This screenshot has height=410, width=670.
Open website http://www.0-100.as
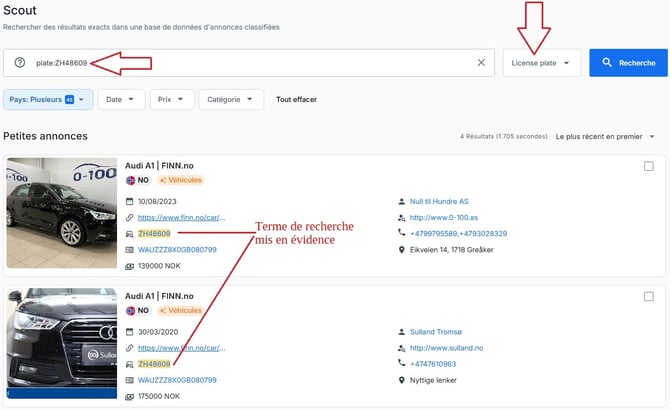[x=444, y=217]
